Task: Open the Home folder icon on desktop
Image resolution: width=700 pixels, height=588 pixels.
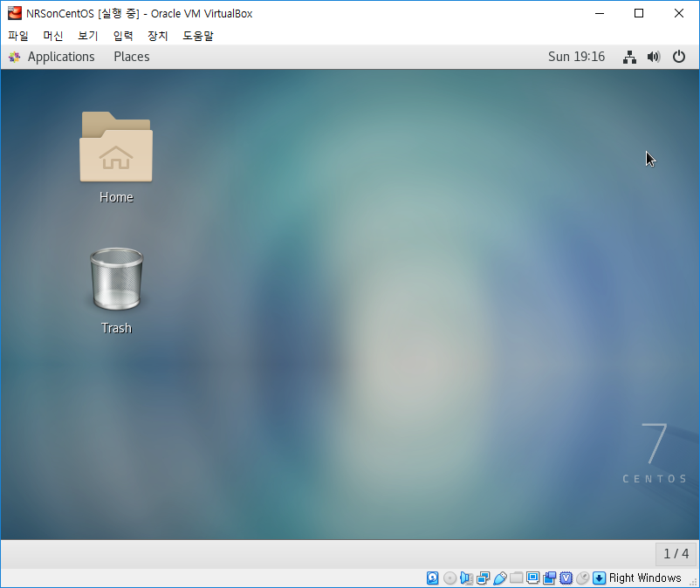Action: point(116,147)
